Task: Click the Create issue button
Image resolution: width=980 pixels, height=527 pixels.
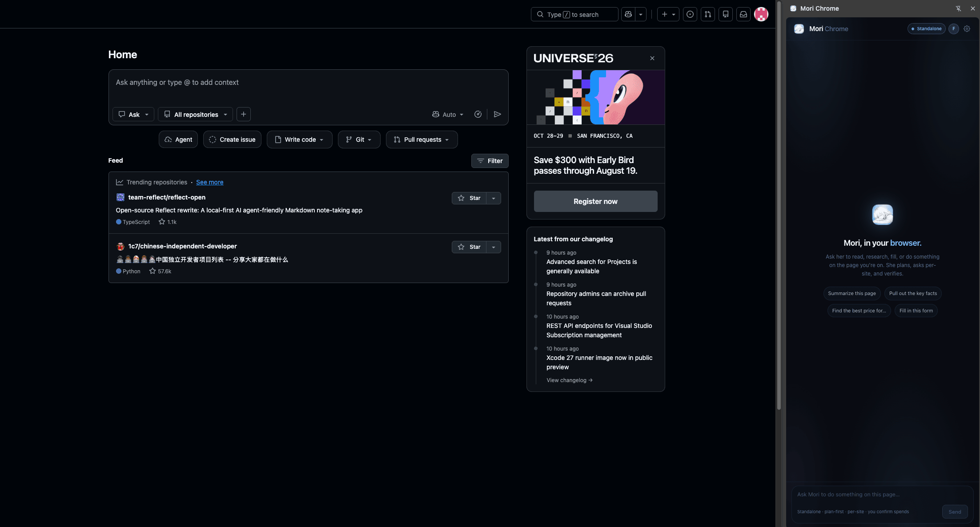Action: (232, 140)
